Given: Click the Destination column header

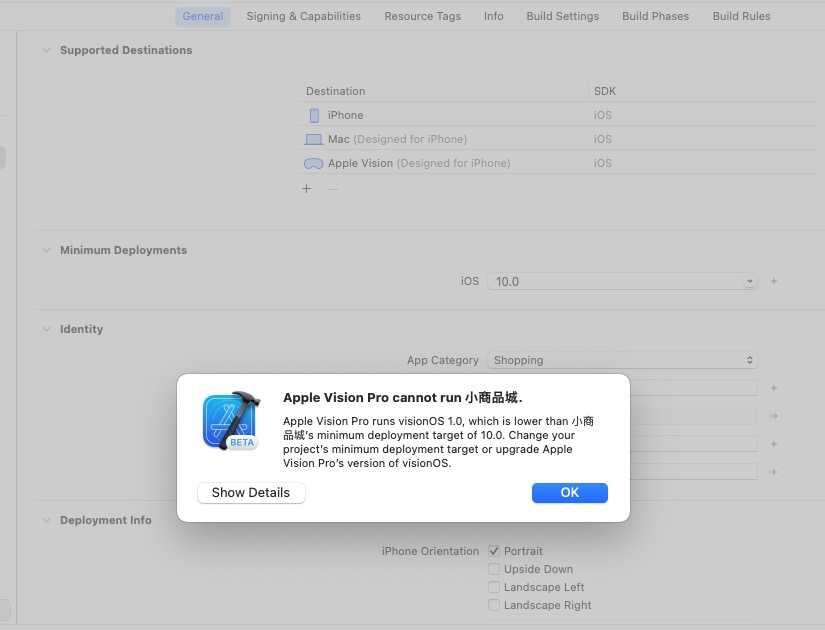Looking at the screenshot, I should click(336, 92).
